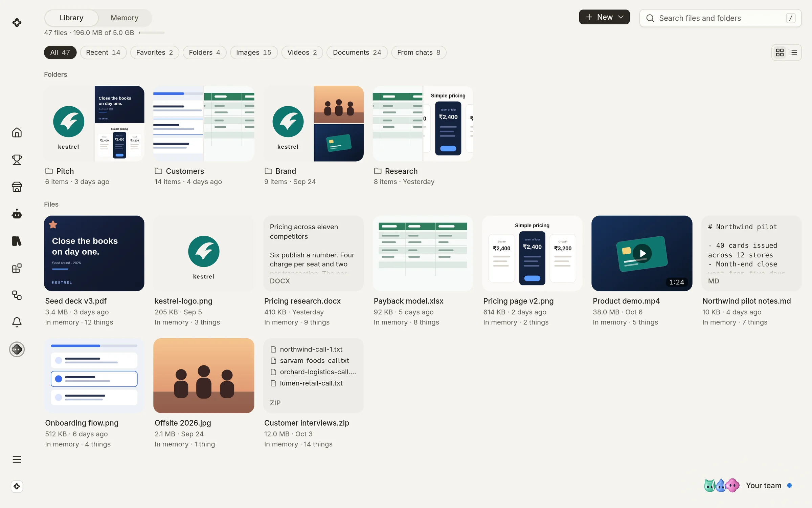Focus the Search files and folders field
This screenshot has width=812, height=508.
(x=720, y=18)
